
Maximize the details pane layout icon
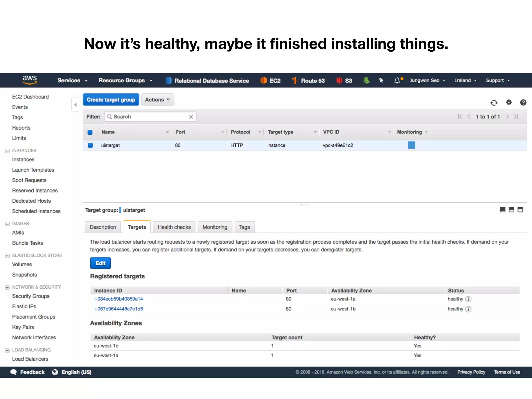tap(520, 210)
